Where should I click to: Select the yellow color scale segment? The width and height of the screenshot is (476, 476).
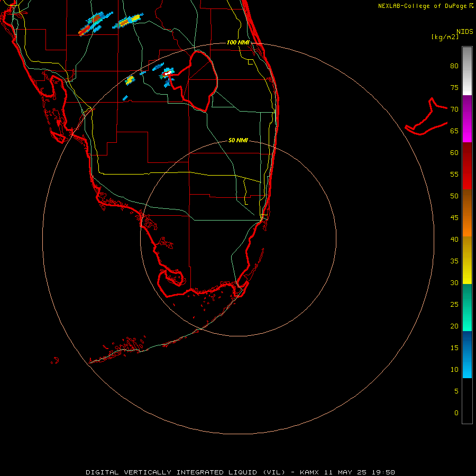coord(467,260)
